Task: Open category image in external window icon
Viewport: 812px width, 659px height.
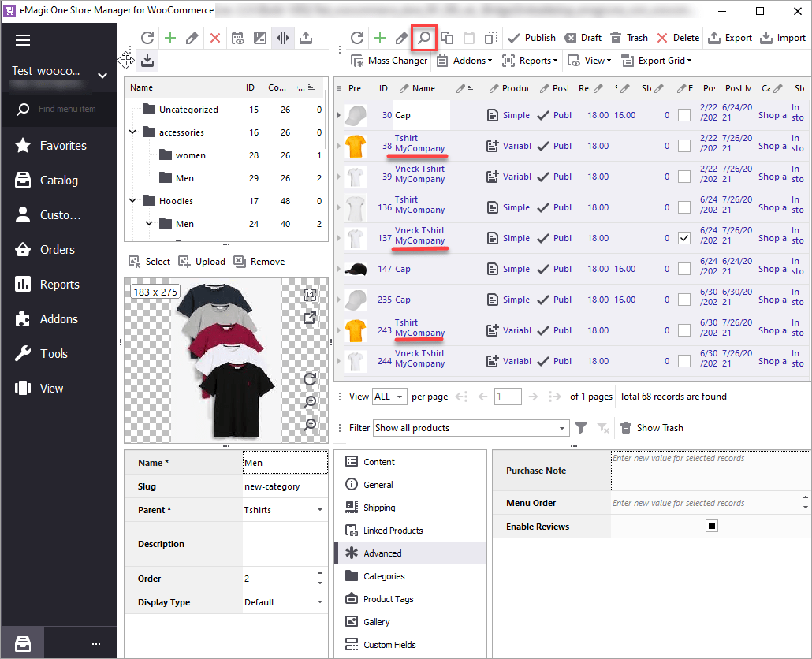Action: 310,318
